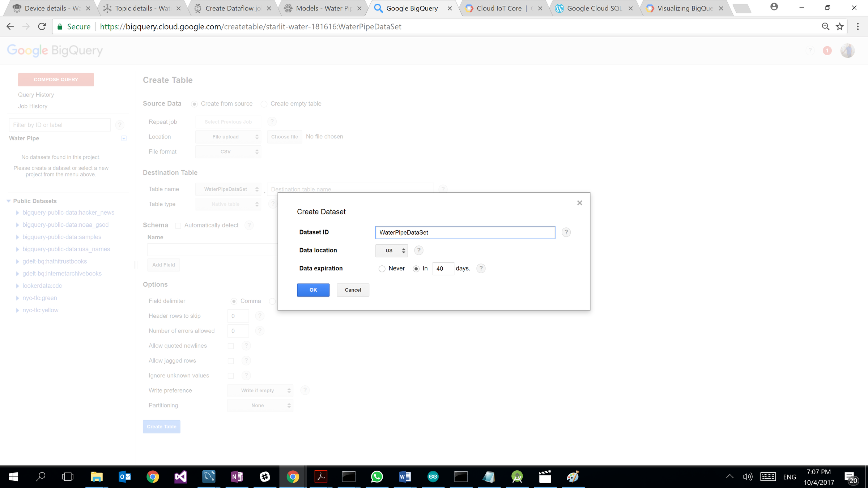Close the Create Dataset dialog
Viewport: 868px width, 488px height.
[580, 203]
